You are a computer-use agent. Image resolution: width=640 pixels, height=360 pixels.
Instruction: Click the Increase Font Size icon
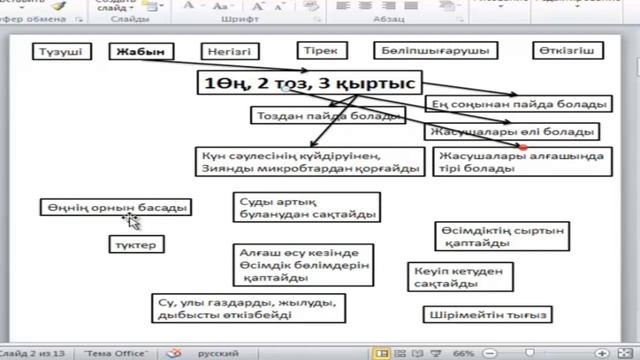coord(258,6)
